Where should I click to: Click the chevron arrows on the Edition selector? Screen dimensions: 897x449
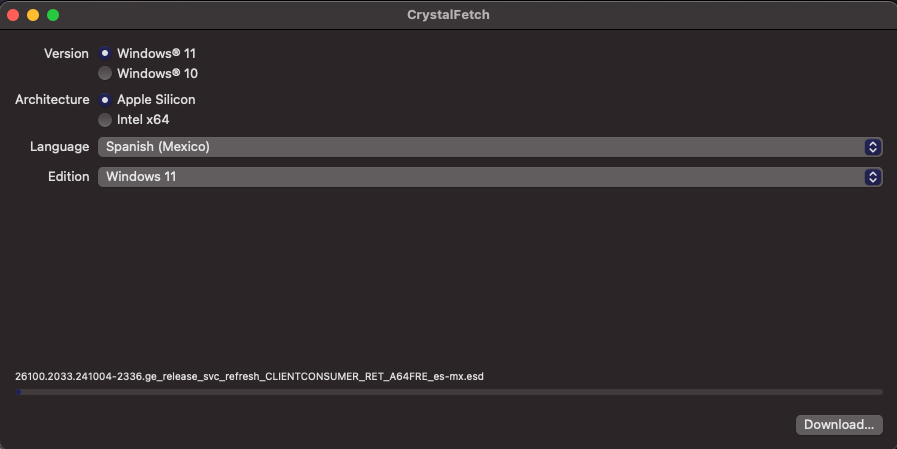872,177
